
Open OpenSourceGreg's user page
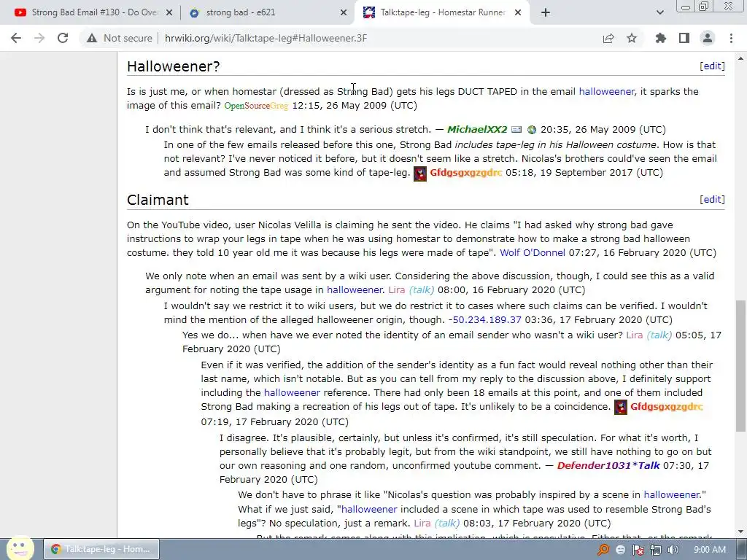click(x=256, y=106)
